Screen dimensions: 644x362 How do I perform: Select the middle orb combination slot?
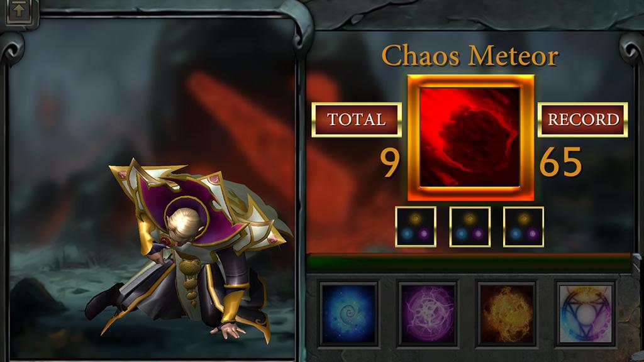tap(469, 226)
